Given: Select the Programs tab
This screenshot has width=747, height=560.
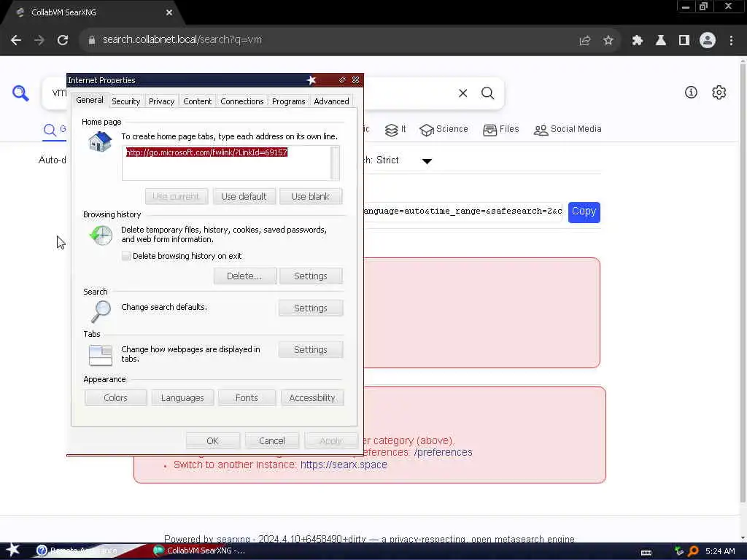Looking at the screenshot, I should (x=289, y=101).
